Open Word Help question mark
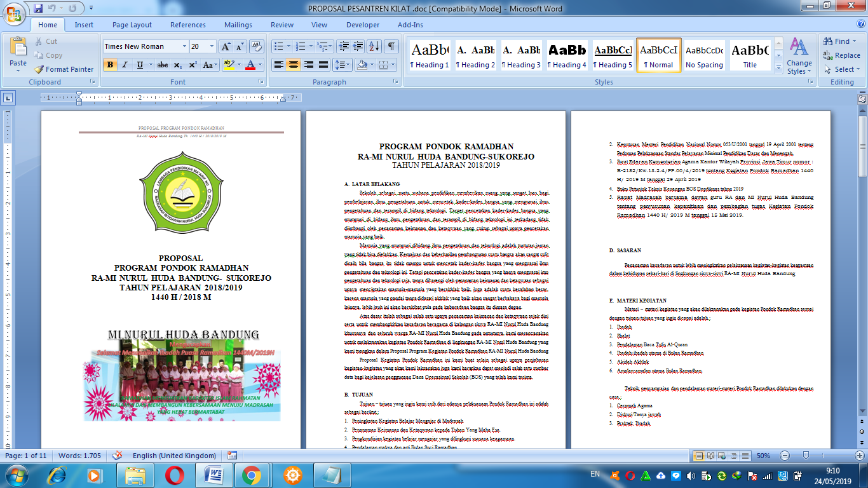This screenshot has width=868, height=488. click(860, 25)
